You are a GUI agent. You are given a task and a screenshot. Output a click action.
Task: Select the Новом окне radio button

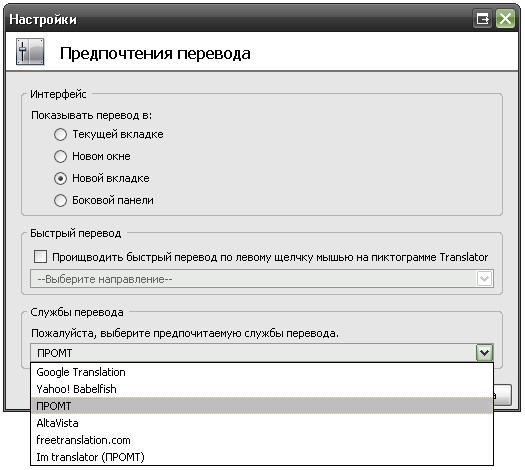pos(61,156)
